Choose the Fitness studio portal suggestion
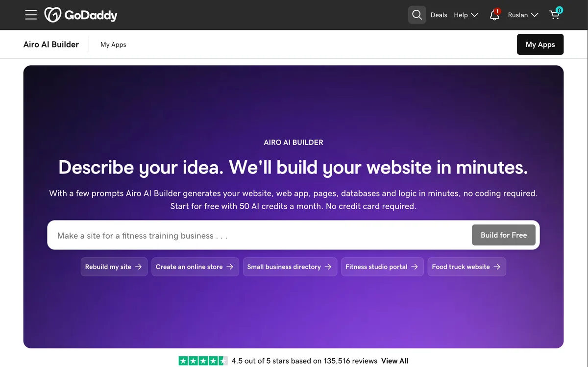The width and height of the screenshot is (588, 367). 382,267
